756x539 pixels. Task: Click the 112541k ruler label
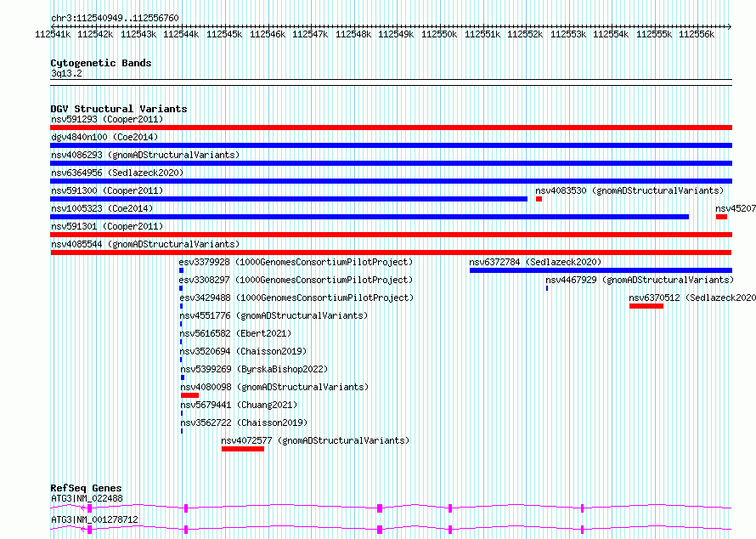pos(53,35)
